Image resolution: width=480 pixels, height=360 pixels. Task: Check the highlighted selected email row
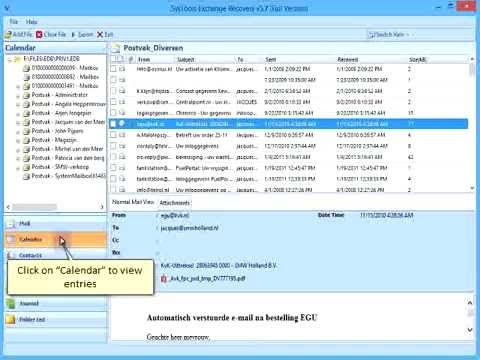pyautogui.click(x=113, y=124)
